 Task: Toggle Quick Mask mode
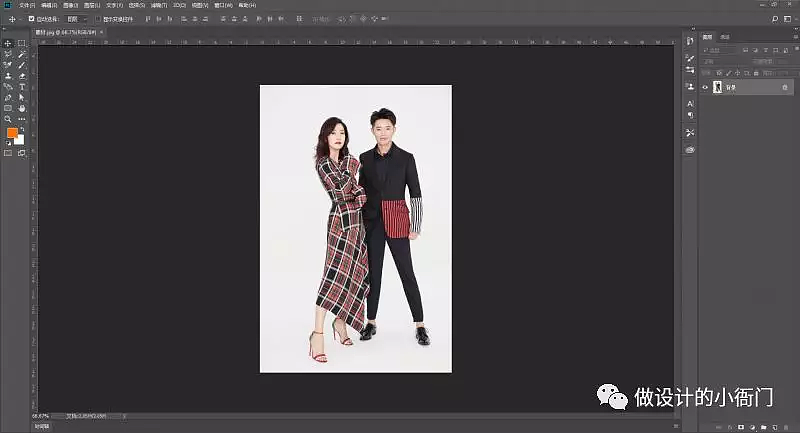coord(8,153)
